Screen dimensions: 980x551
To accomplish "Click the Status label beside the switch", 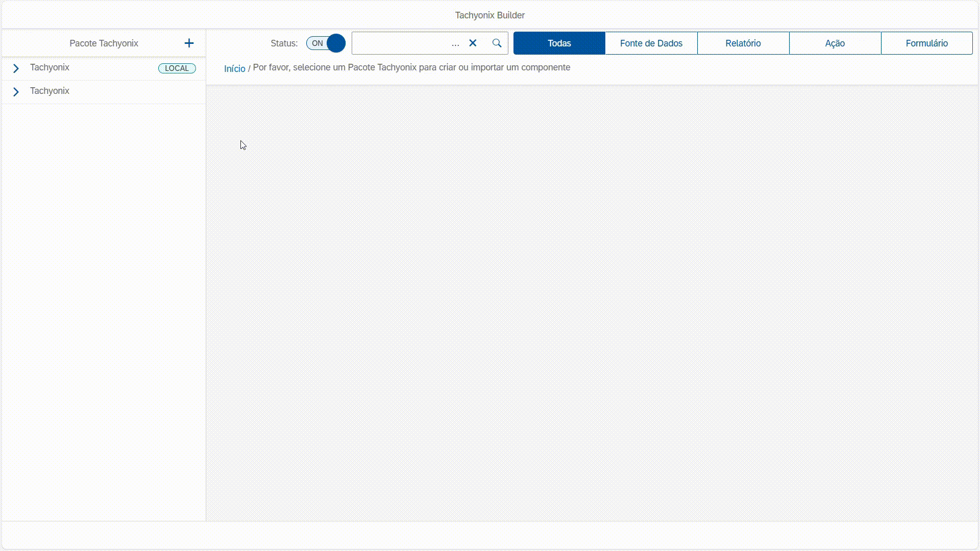I will (x=284, y=43).
